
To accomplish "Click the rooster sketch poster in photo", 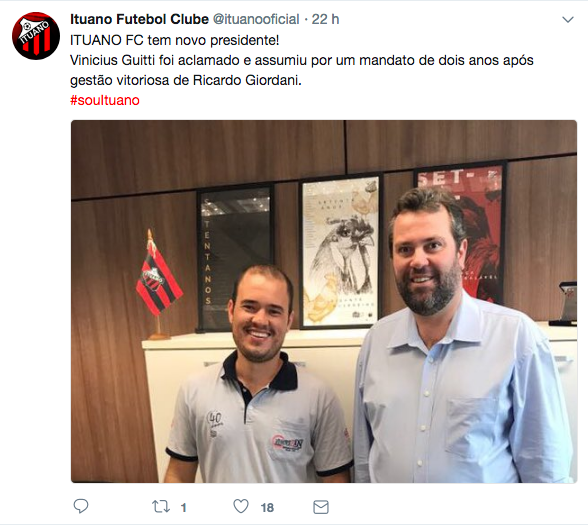I will (340, 252).
